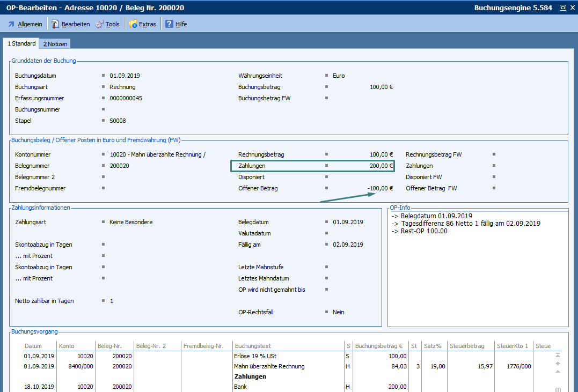Click the single-line-up arrow in table scroller
Image resolution: width=578 pixels, height=392 pixels.
coord(558,372)
